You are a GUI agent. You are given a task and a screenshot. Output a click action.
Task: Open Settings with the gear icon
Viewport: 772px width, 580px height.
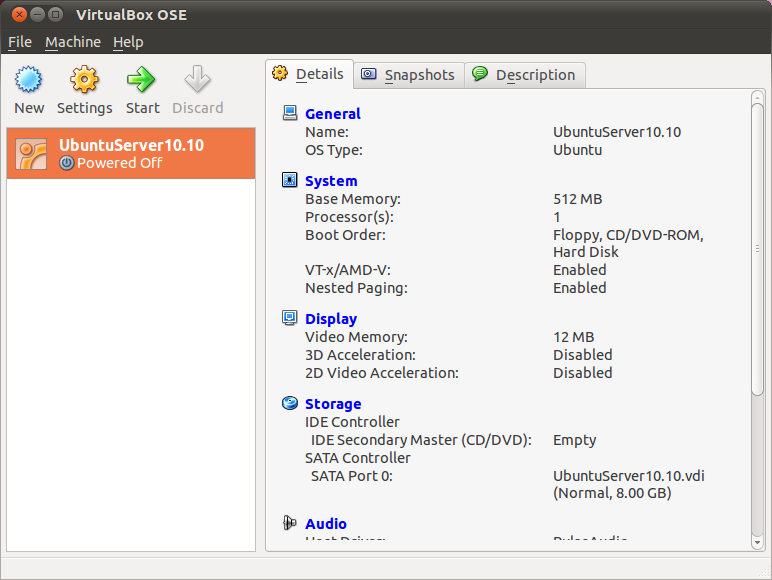[84, 80]
